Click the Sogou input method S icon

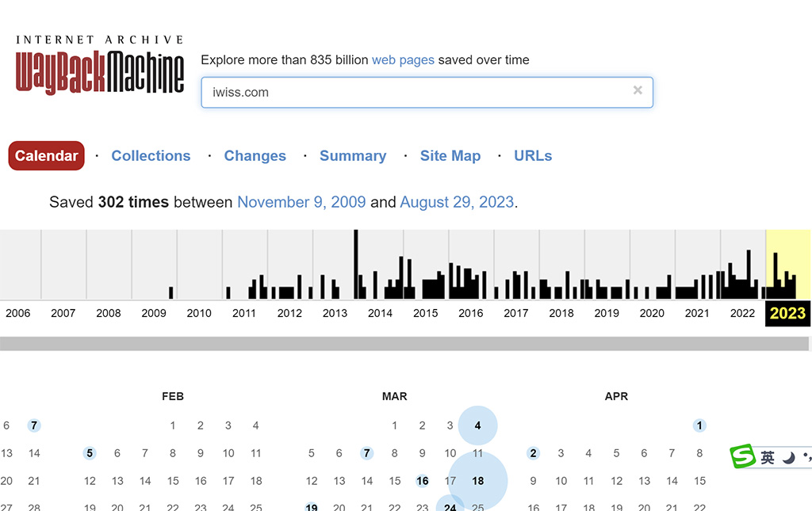click(743, 457)
